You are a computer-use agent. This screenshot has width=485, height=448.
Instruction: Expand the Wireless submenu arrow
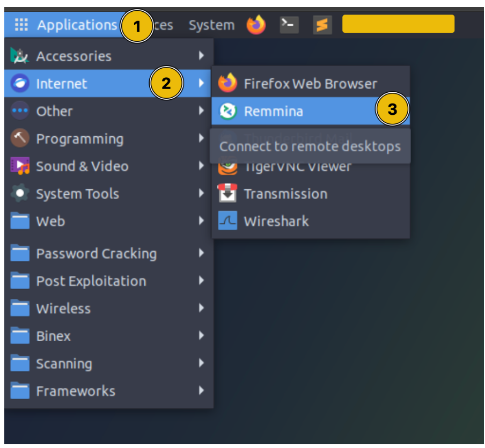click(201, 308)
